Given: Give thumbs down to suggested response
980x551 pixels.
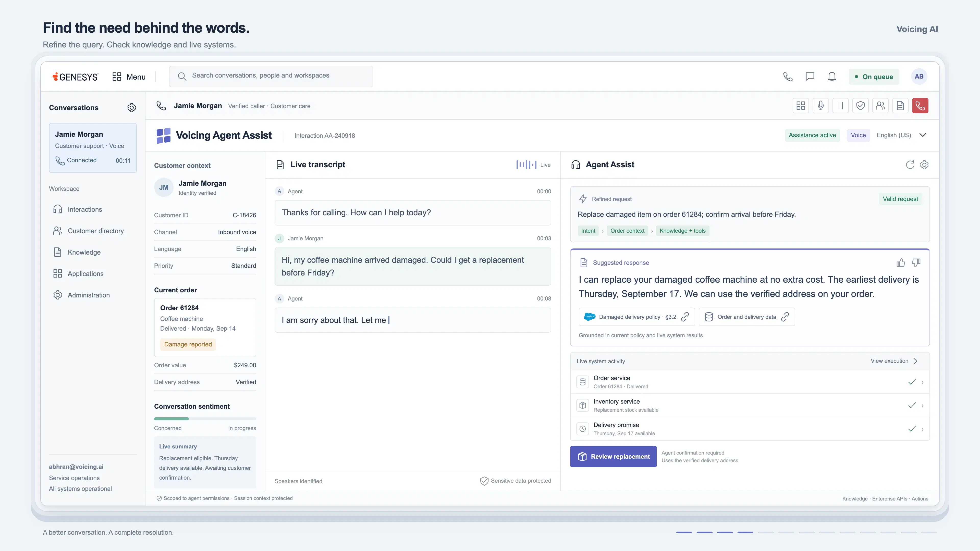Looking at the screenshot, I should click(916, 263).
